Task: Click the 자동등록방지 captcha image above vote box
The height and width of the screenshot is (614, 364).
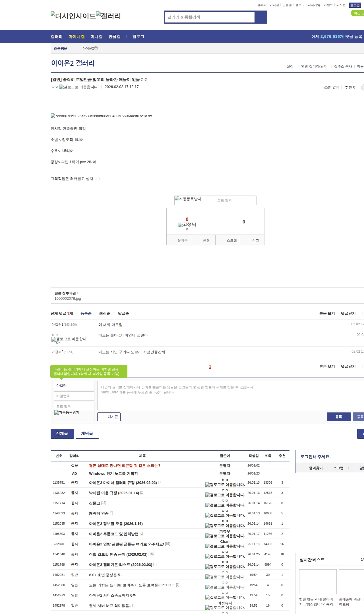Action: pyautogui.click(x=188, y=199)
